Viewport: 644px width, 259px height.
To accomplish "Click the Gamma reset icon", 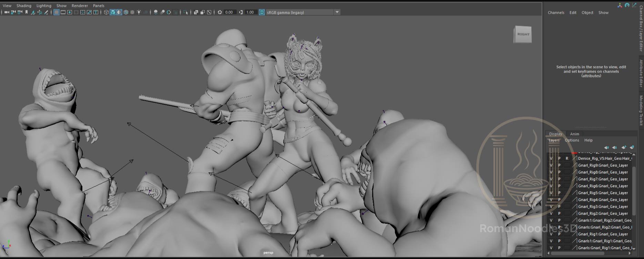I will [241, 12].
